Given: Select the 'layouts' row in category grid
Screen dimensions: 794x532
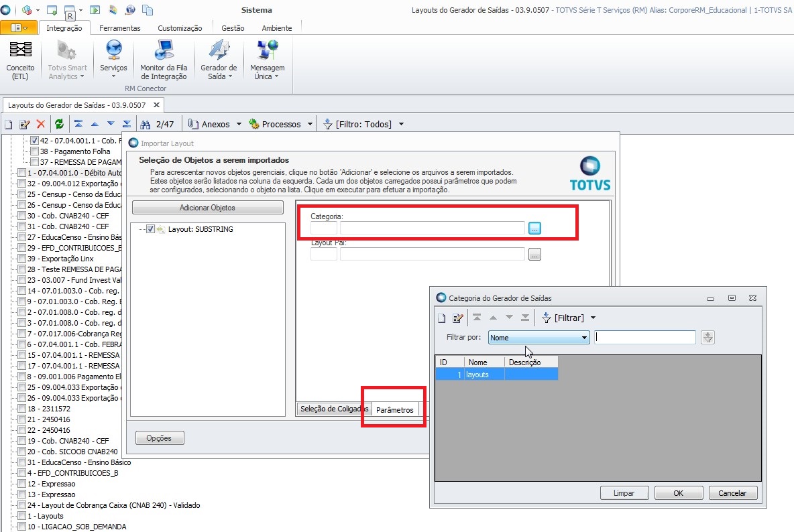Looking at the screenshot, I should tap(497, 375).
